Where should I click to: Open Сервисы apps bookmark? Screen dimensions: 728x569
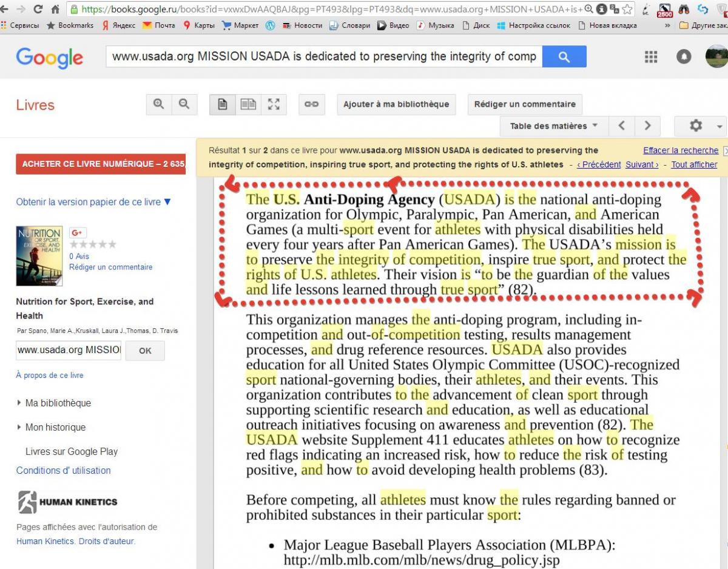click(20, 25)
